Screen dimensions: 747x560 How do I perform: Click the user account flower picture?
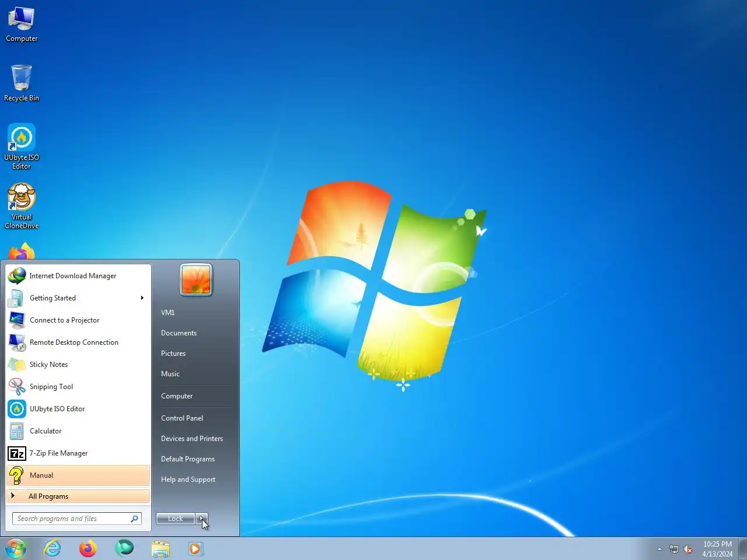click(x=196, y=280)
